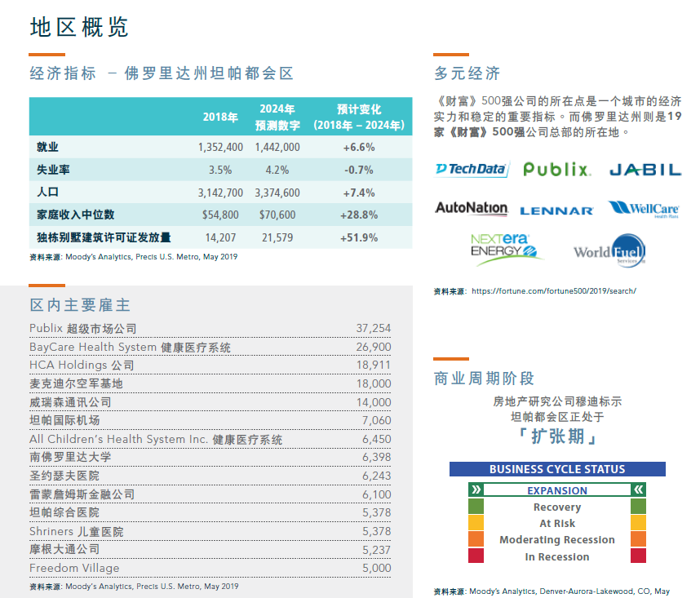Select the All Children's Health System row
Viewport: 700px width, 598px height.
tap(210, 439)
